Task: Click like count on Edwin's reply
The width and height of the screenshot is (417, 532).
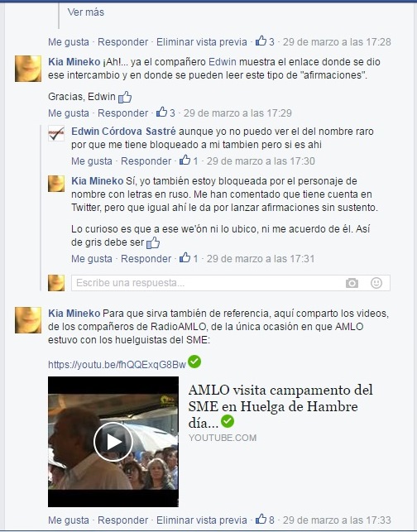Action: click(189, 161)
